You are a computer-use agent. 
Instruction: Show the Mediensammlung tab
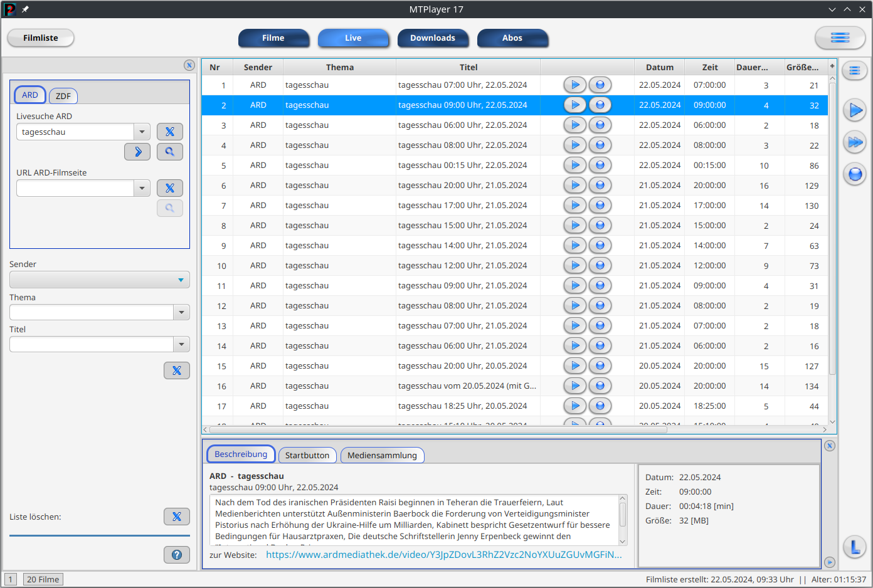382,455
